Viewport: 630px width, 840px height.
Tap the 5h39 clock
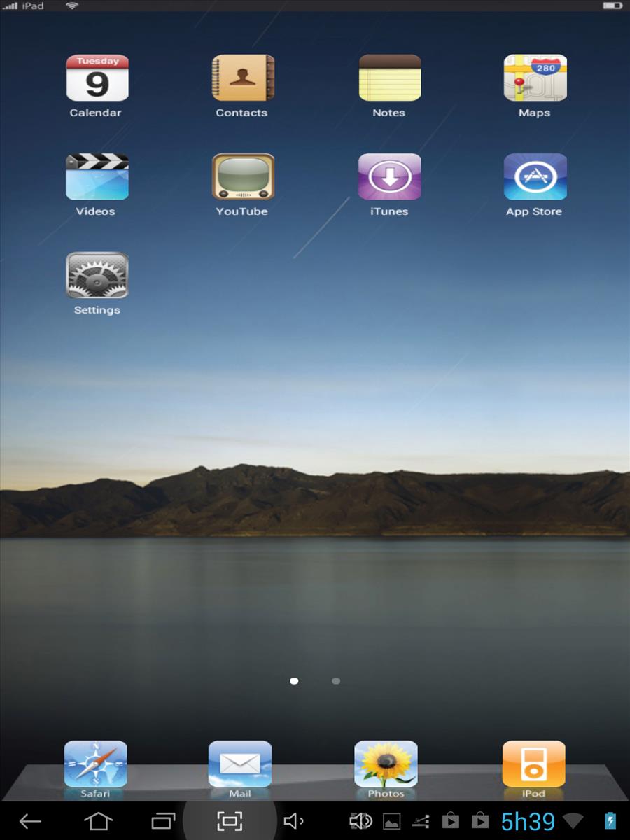point(528,821)
